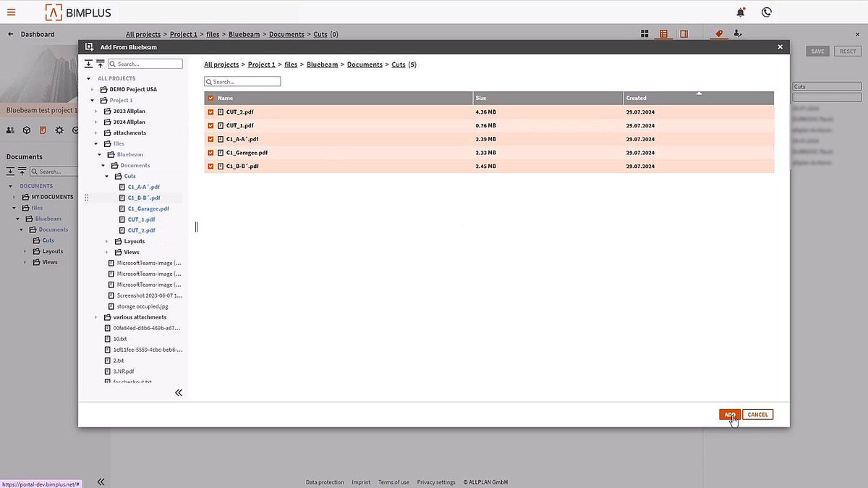Uncheck the CUT_2.pdf row checkbox
The width and height of the screenshot is (868, 488).
[x=211, y=112]
